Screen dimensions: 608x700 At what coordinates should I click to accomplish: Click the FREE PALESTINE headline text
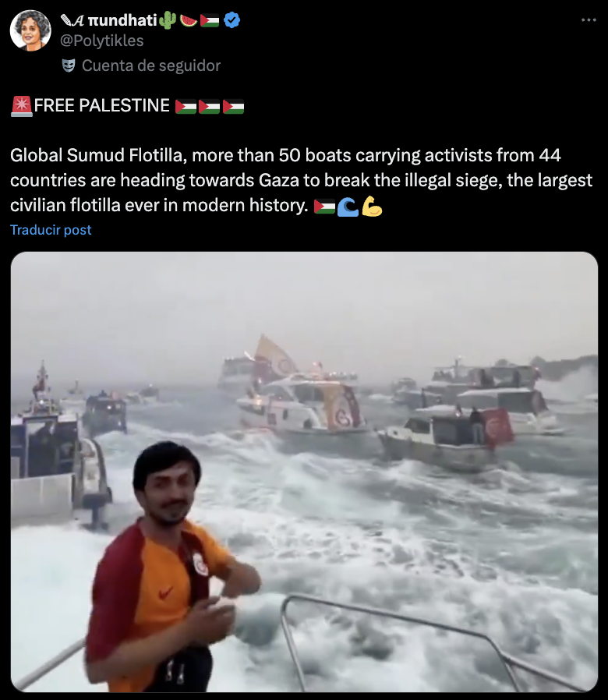[102, 106]
